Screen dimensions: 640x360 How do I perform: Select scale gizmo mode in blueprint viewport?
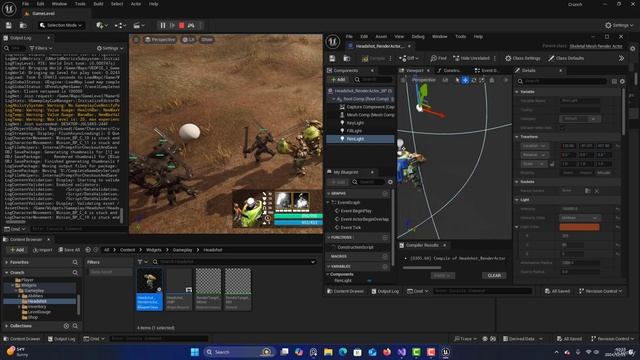482,80
